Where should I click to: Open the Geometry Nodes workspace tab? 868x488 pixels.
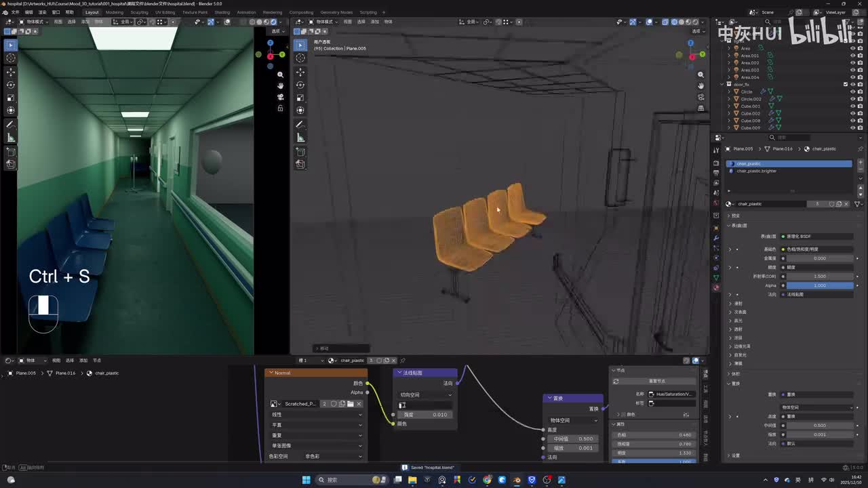tap(336, 12)
